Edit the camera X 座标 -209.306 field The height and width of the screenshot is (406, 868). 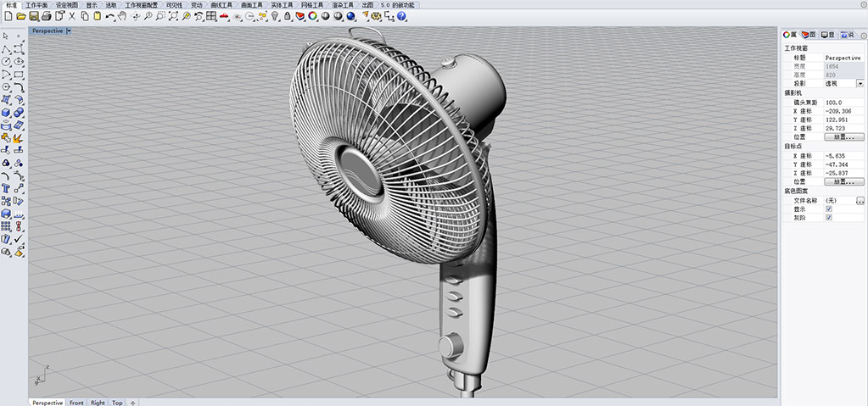coord(843,111)
